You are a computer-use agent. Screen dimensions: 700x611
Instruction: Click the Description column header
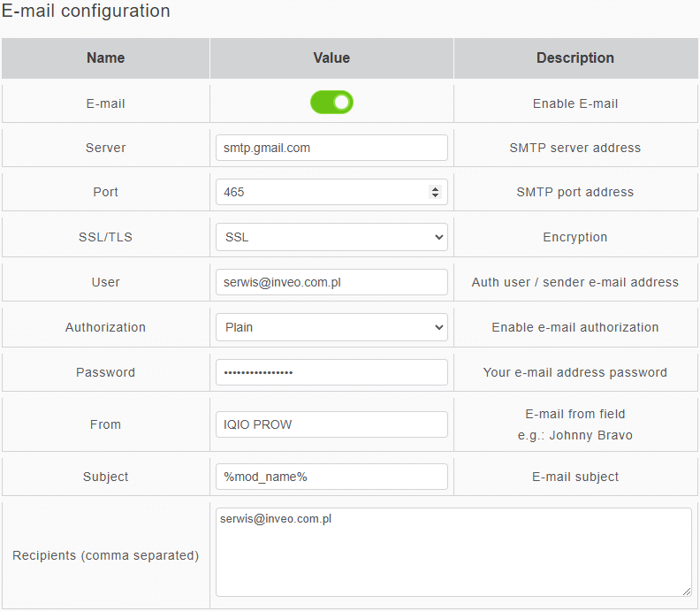point(575,58)
